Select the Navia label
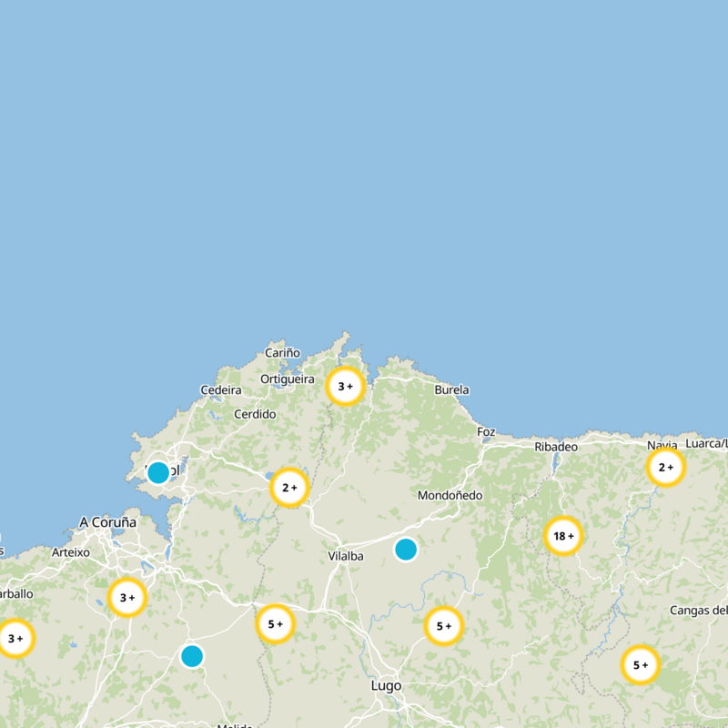Image resolution: width=728 pixels, height=728 pixels. click(662, 445)
